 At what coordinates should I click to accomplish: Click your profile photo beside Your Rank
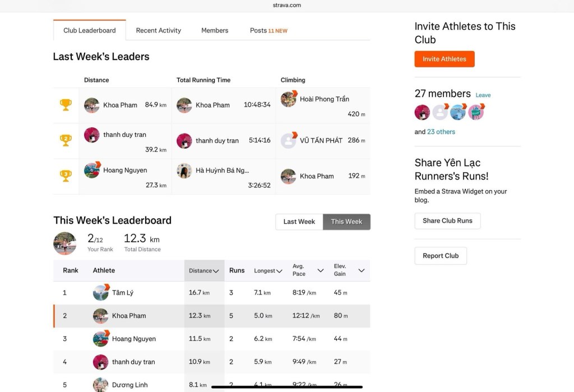[x=64, y=243]
